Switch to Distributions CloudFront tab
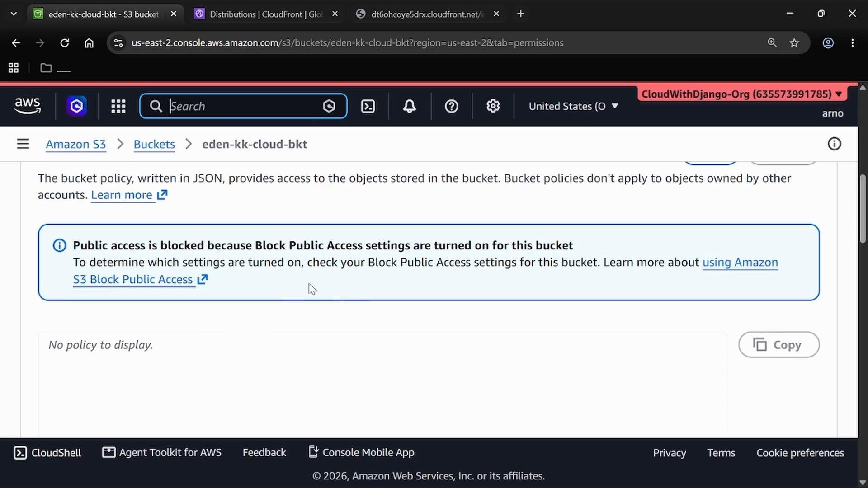 (266, 14)
